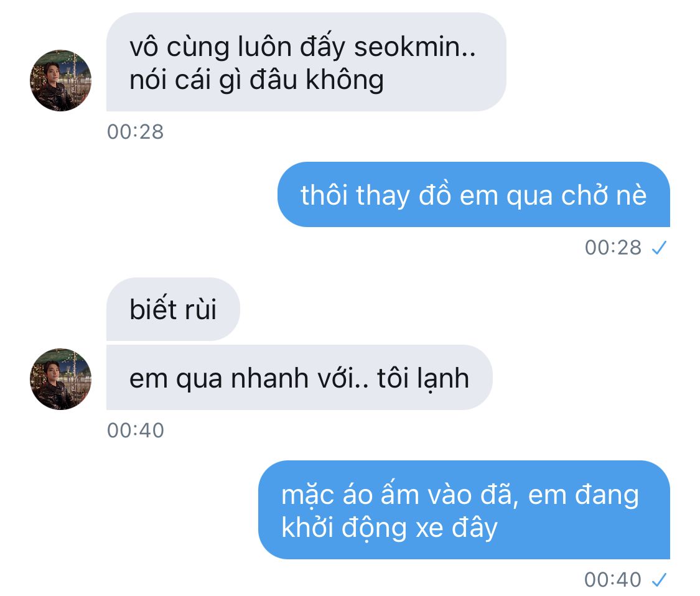The width and height of the screenshot is (700, 596).
Task: Open sender avatar beside "vô cùng luôn đấy" message
Action: point(61,80)
